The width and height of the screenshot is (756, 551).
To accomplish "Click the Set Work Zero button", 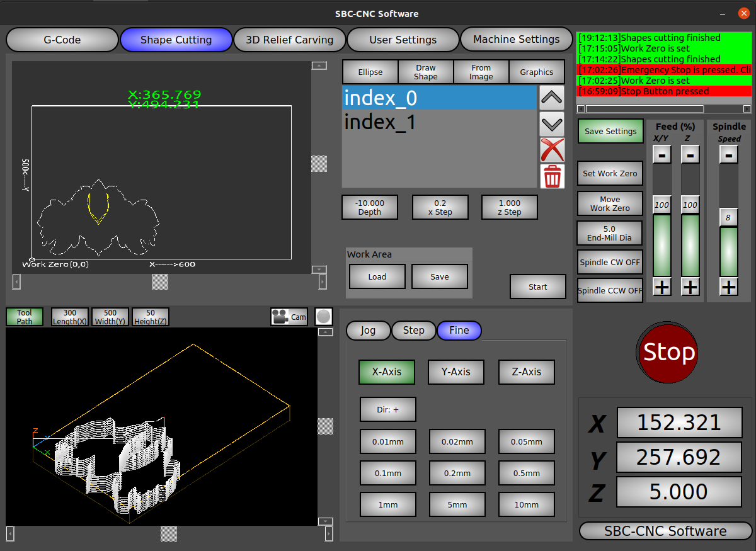I will coord(610,173).
